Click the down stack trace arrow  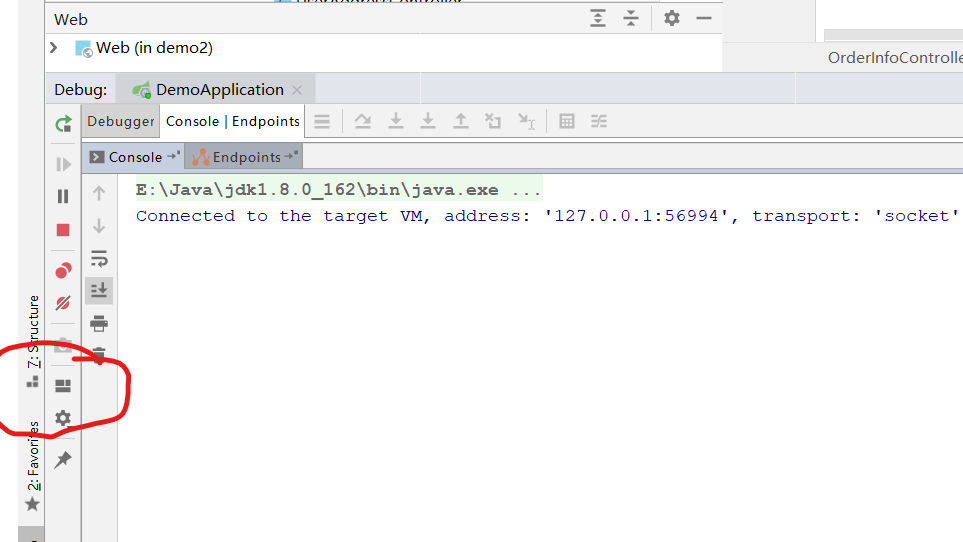click(x=99, y=226)
